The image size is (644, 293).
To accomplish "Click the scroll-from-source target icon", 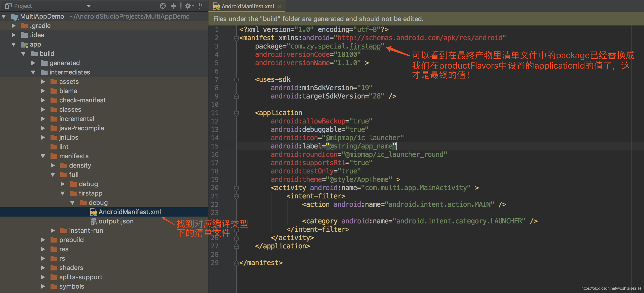I will coord(163,6).
